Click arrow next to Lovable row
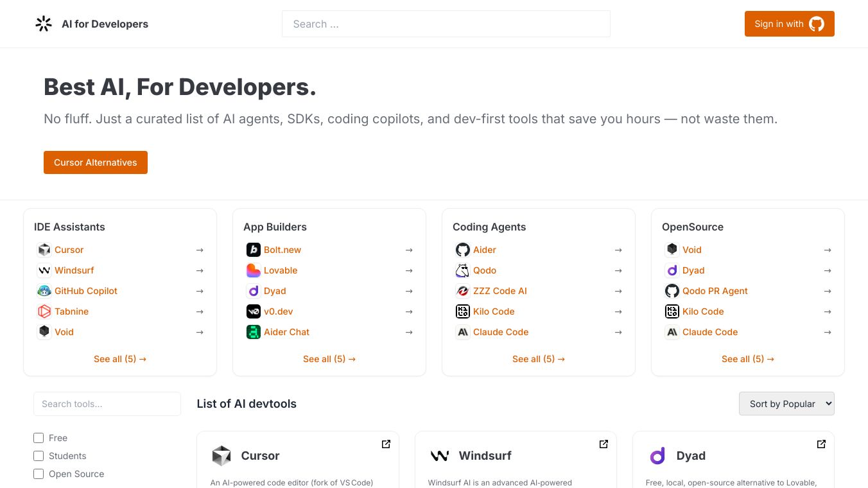868x488 pixels. click(409, 270)
